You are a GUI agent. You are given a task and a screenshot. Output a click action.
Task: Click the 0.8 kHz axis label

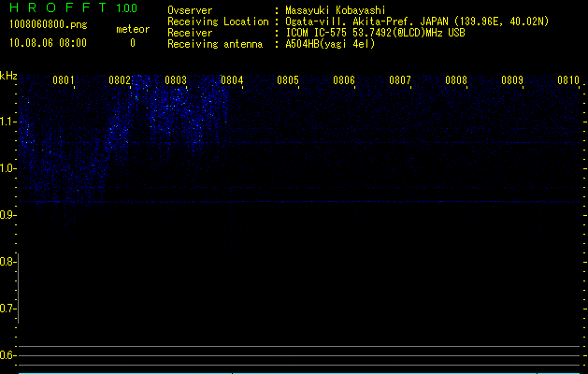point(7,262)
